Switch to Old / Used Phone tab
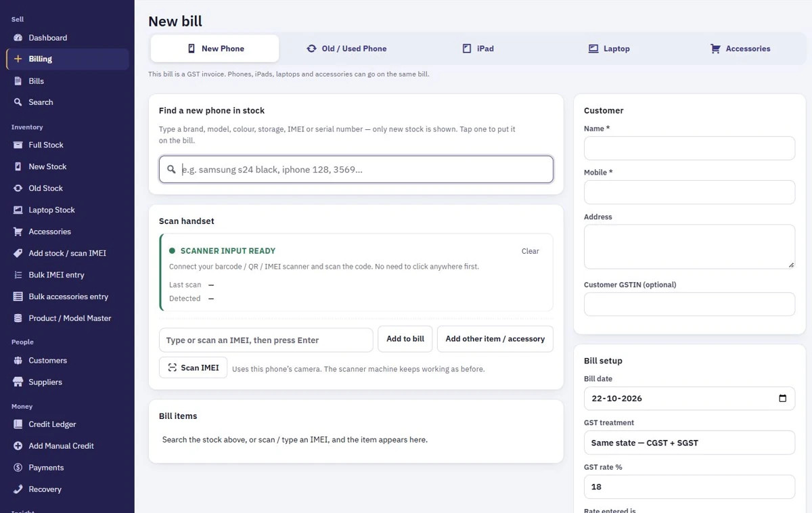Image resolution: width=812 pixels, height=513 pixels. (x=346, y=49)
